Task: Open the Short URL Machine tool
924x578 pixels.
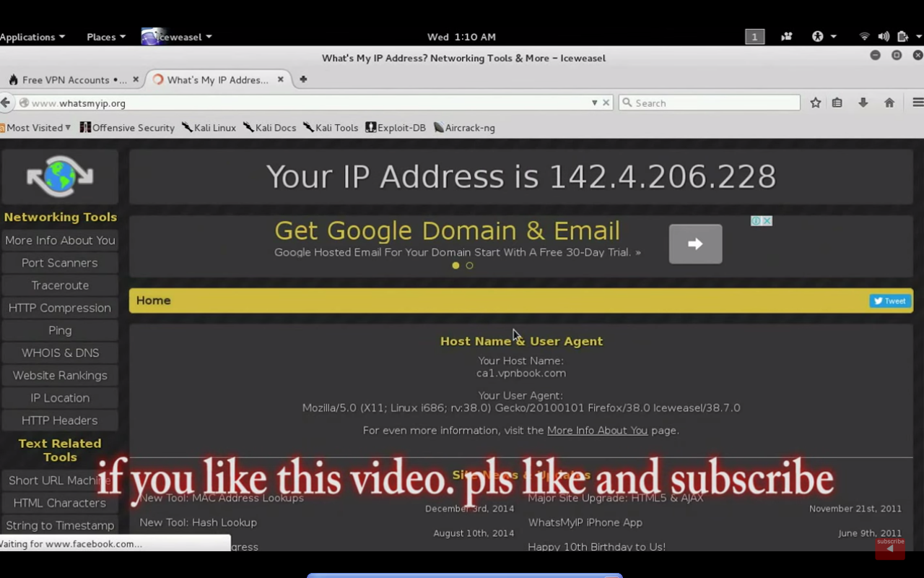Action: coord(60,480)
